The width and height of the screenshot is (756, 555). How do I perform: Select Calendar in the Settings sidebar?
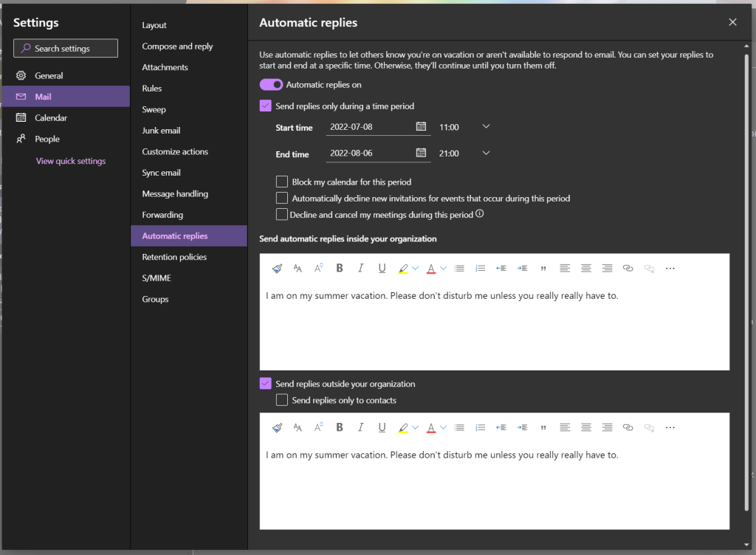point(51,118)
